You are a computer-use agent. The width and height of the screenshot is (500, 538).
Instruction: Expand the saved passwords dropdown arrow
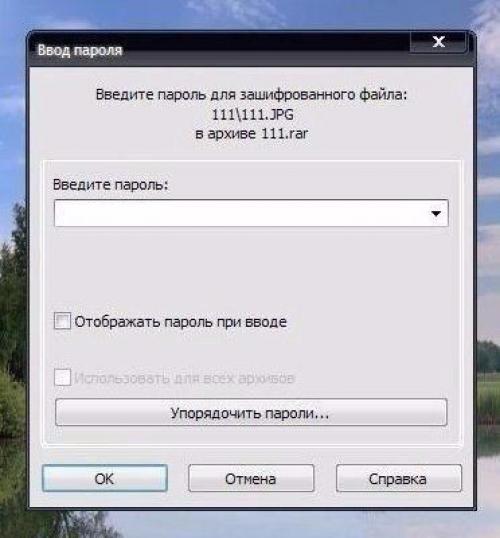436,213
